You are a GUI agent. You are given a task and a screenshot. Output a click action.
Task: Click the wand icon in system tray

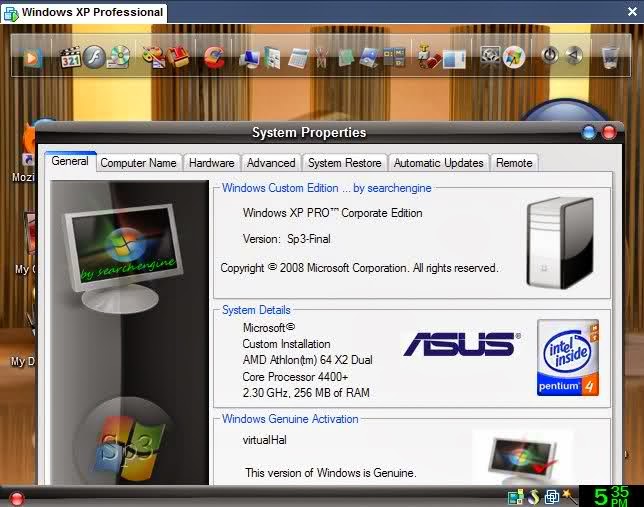[x=570, y=496]
